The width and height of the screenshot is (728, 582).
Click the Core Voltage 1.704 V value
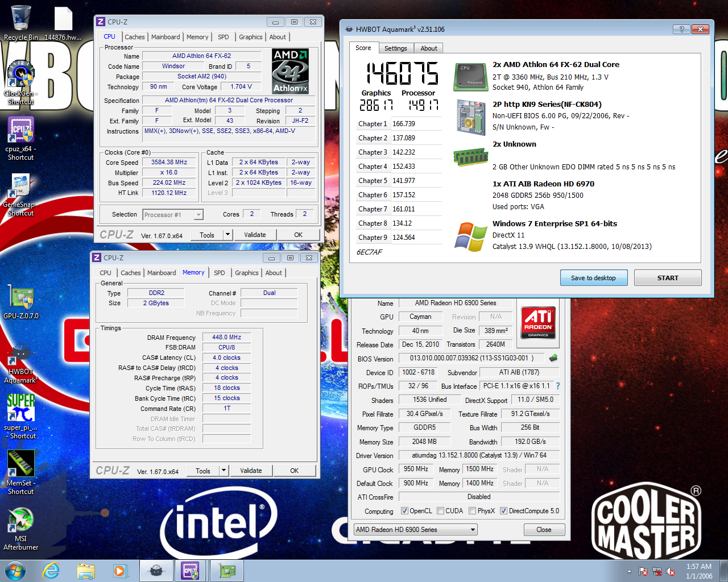[241, 87]
